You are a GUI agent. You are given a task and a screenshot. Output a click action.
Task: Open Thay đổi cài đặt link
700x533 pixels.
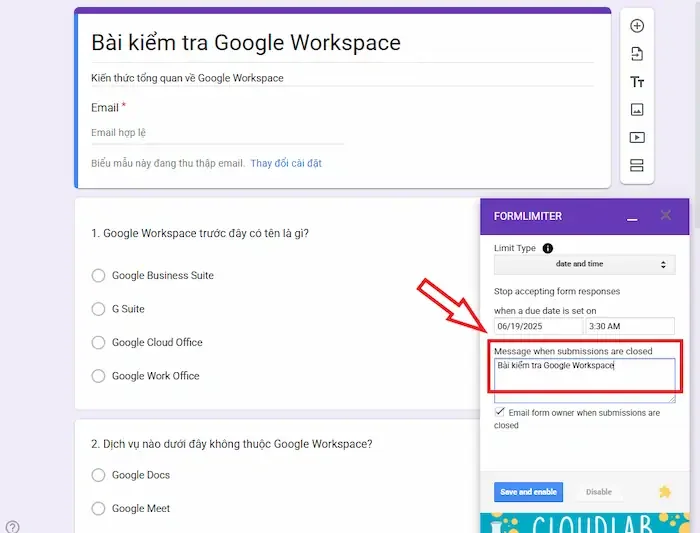[x=286, y=163]
